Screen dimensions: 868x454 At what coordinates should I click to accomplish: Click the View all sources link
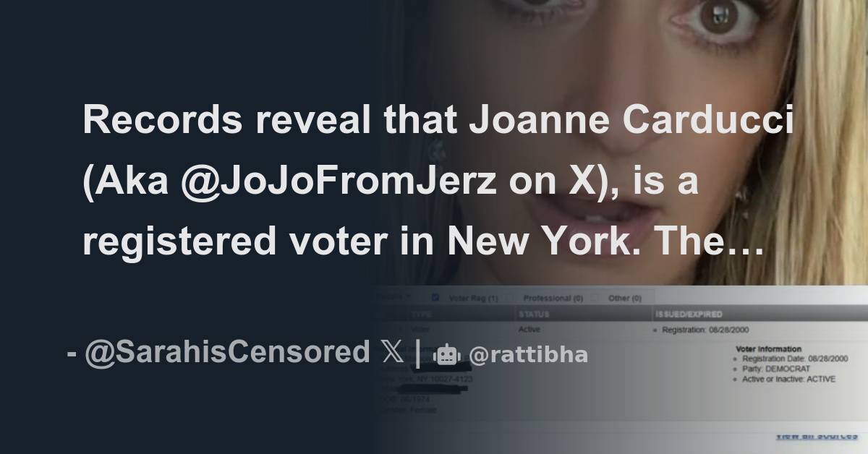[x=816, y=437]
